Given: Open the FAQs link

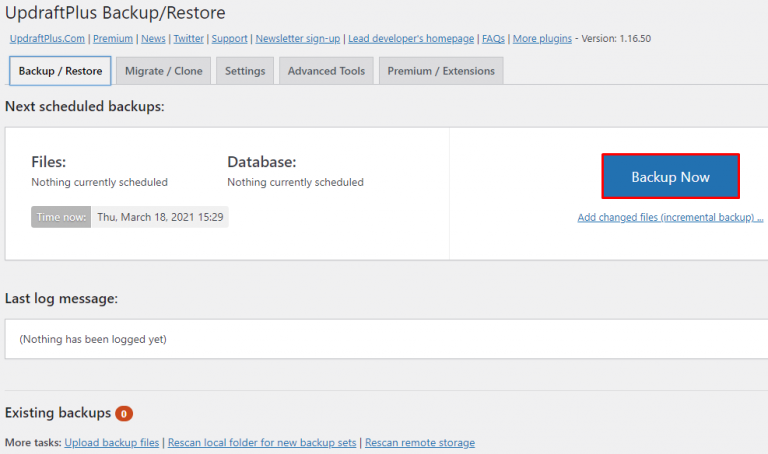Looking at the screenshot, I should click(493, 39).
